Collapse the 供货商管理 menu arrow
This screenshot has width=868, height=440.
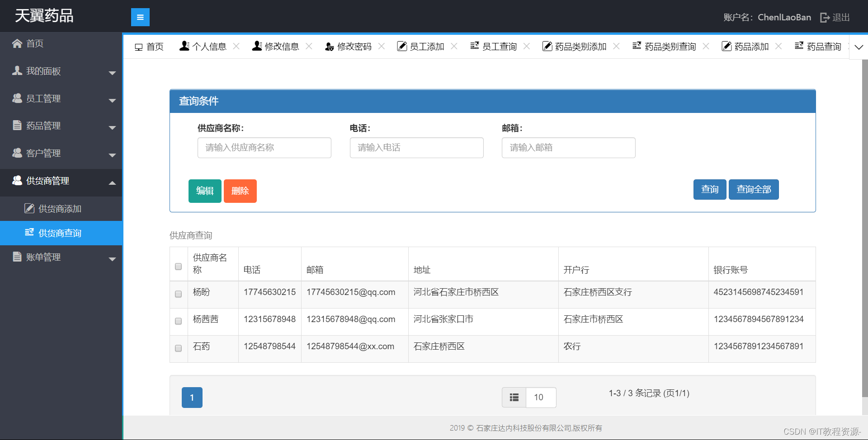click(x=112, y=183)
